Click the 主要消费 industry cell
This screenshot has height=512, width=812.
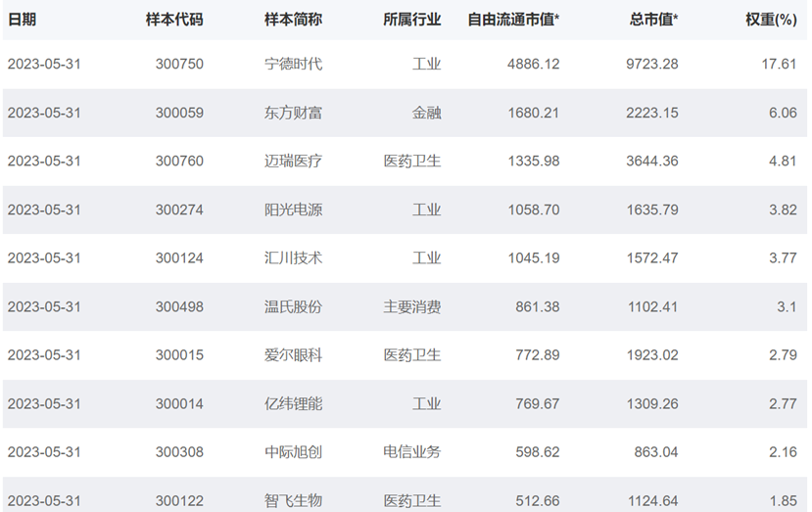click(411, 307)
